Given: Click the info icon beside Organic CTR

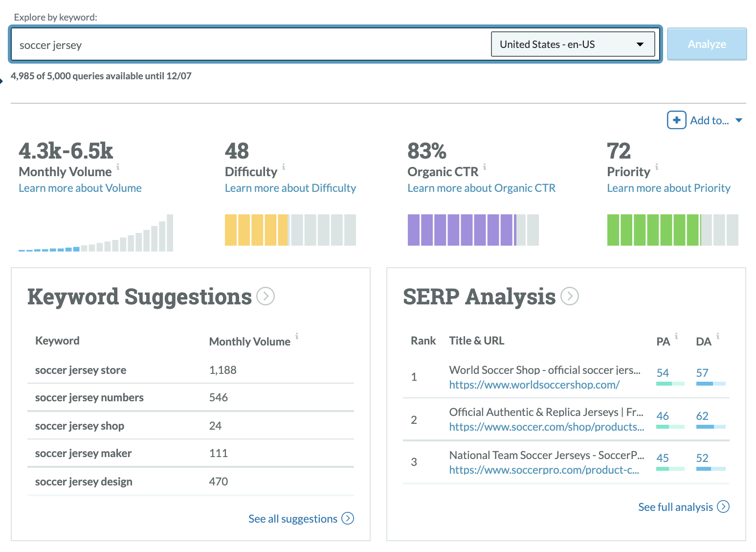Looking at the screenshot, I should [485, 167].
